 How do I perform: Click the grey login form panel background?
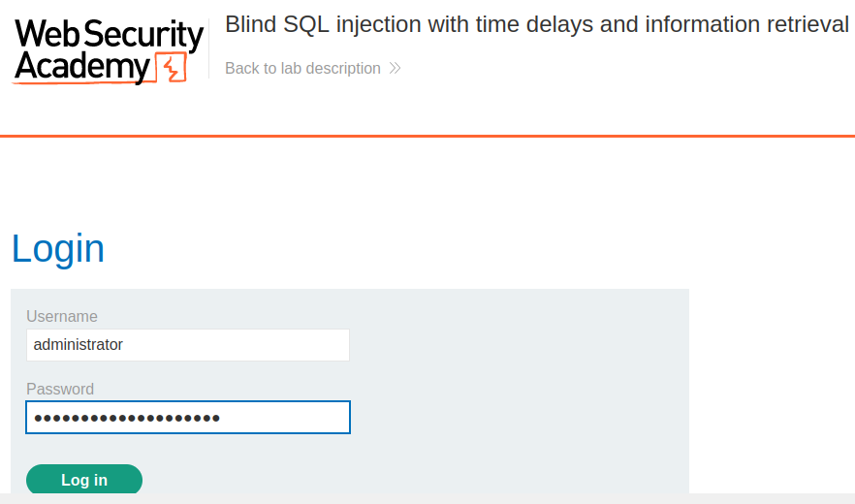tap(518, 382)
